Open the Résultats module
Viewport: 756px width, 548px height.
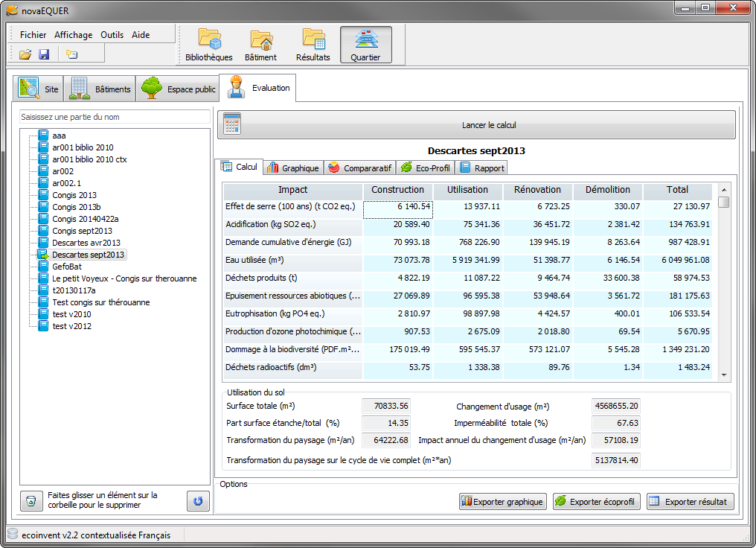click(313, 45)
